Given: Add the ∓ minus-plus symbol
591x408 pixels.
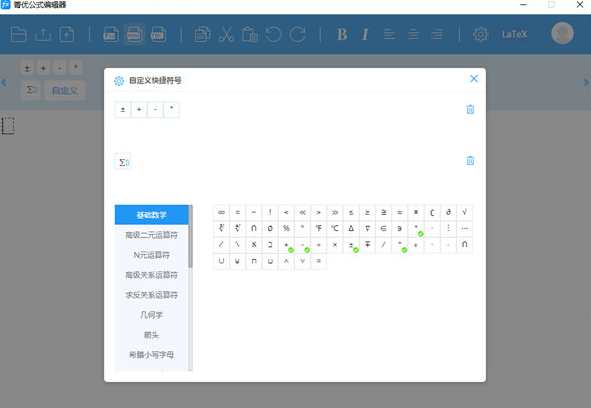Looking at the screenshot, I should coord(367,245).
